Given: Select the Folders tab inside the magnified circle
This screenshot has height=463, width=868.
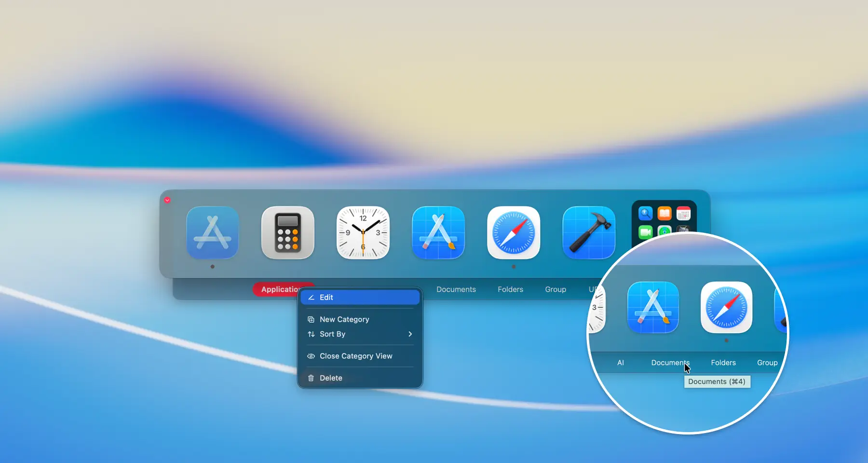Looking at the screenshot, I should [723, 363].
